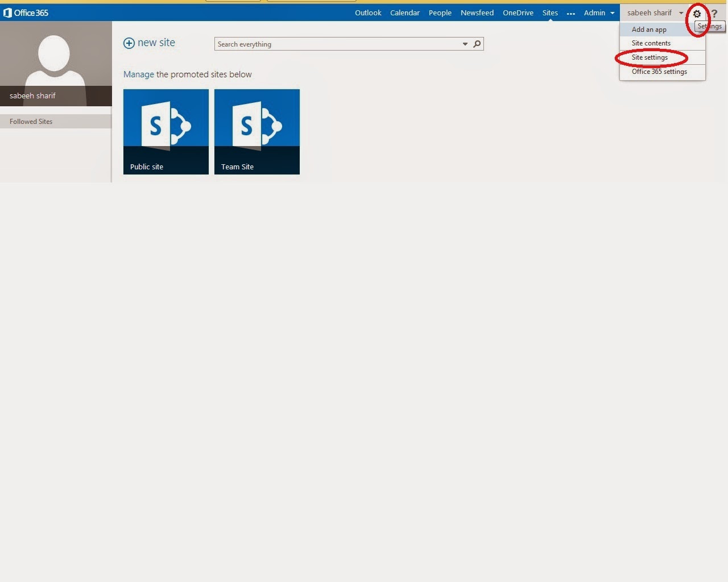Screen dimensions: 728x582
Task: Open Followed Sites in the sidebar
Action: click(x=31, y=121)
